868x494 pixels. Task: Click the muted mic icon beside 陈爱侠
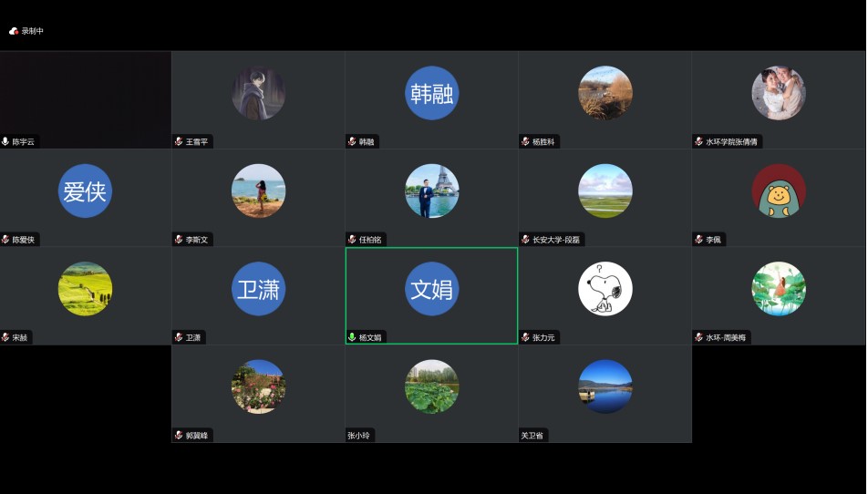click(5, 240)
